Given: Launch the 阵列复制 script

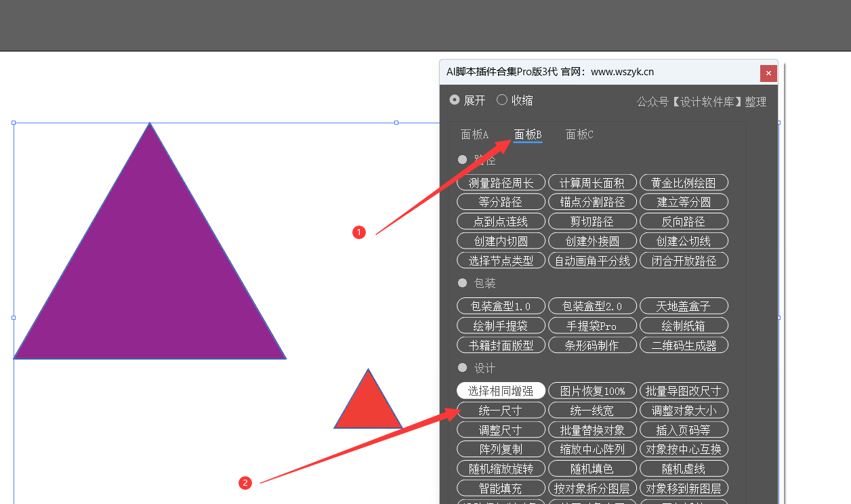Looking at the screenshot, I should coord(501,449).
